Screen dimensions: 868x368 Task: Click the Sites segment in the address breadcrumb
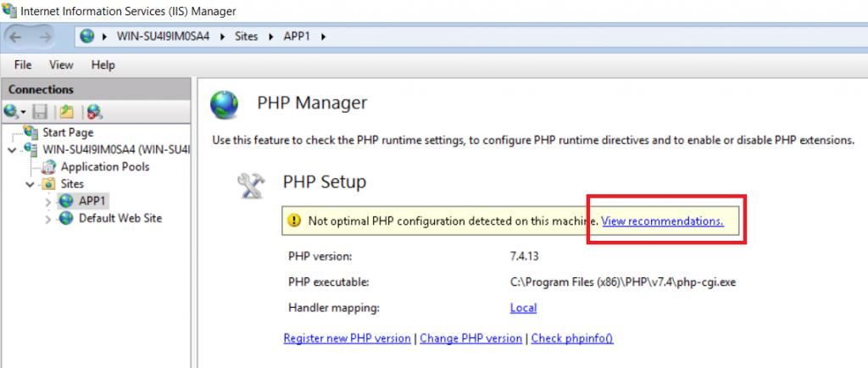click(x=247, y=37)
